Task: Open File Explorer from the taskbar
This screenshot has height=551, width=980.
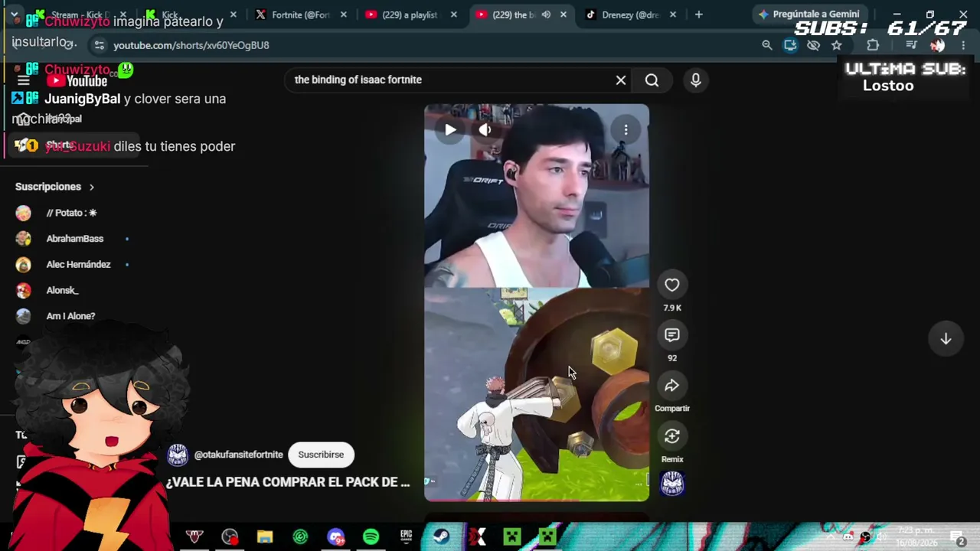Action: point(265,537)
